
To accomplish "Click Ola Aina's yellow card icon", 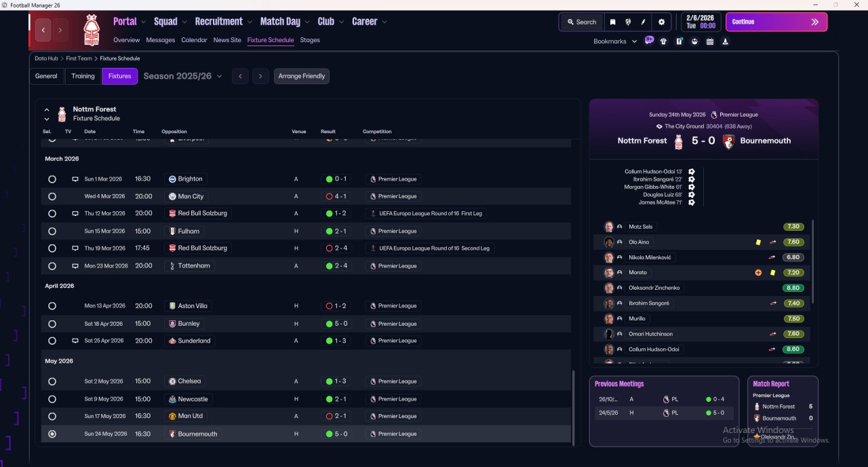I will pyautogui.click(x=758, y=242).
